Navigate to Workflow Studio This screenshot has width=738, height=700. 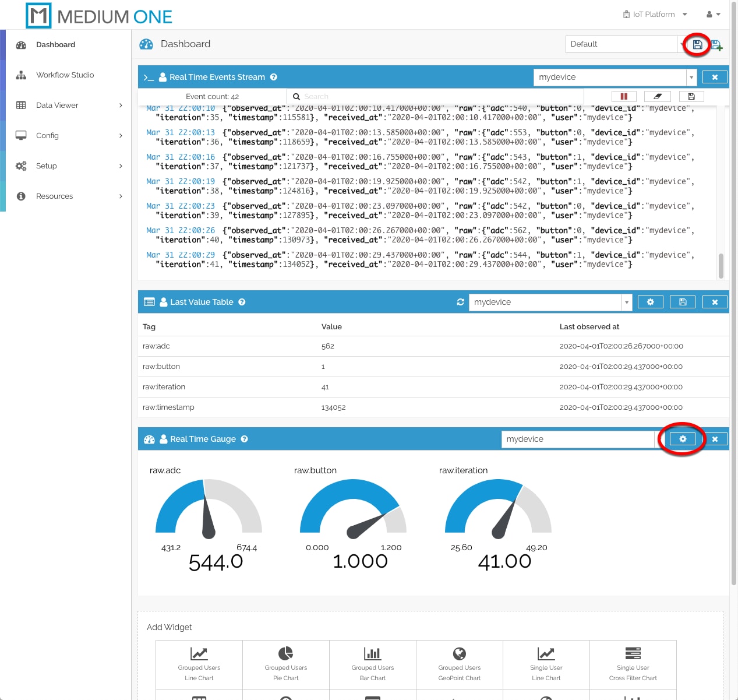pyautogui.click(x=65, y=75)
